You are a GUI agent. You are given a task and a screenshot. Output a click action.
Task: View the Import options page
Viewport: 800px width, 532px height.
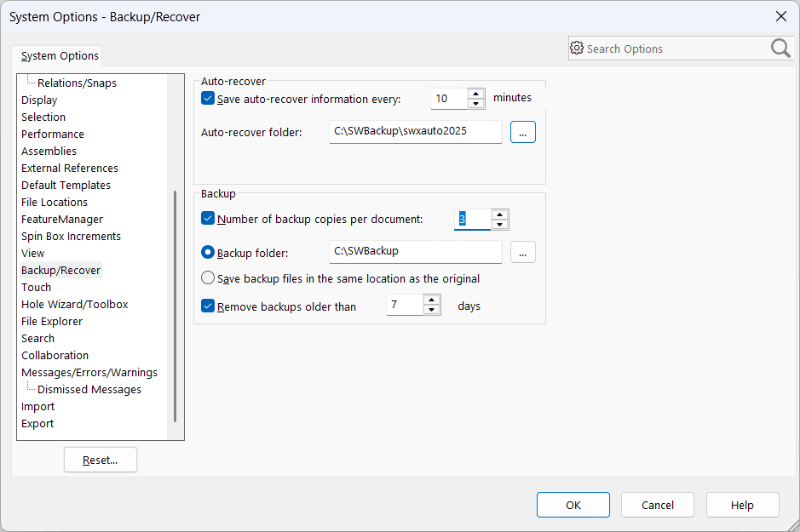37,406
